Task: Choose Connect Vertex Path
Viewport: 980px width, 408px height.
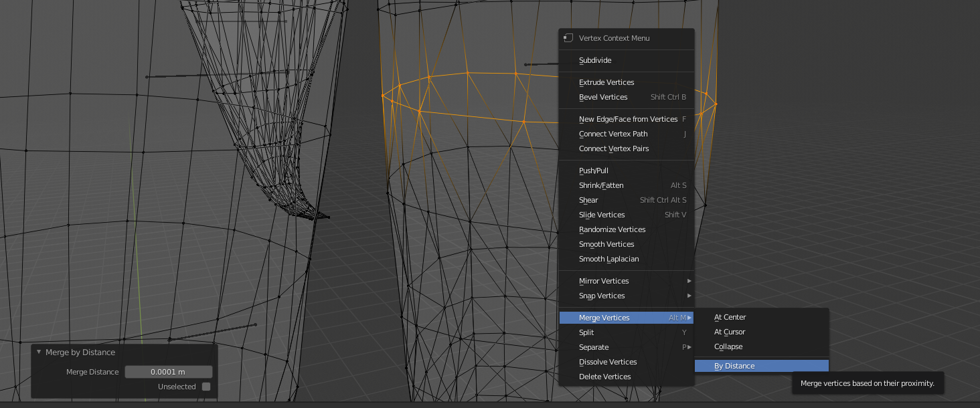Action: [627, 134]
